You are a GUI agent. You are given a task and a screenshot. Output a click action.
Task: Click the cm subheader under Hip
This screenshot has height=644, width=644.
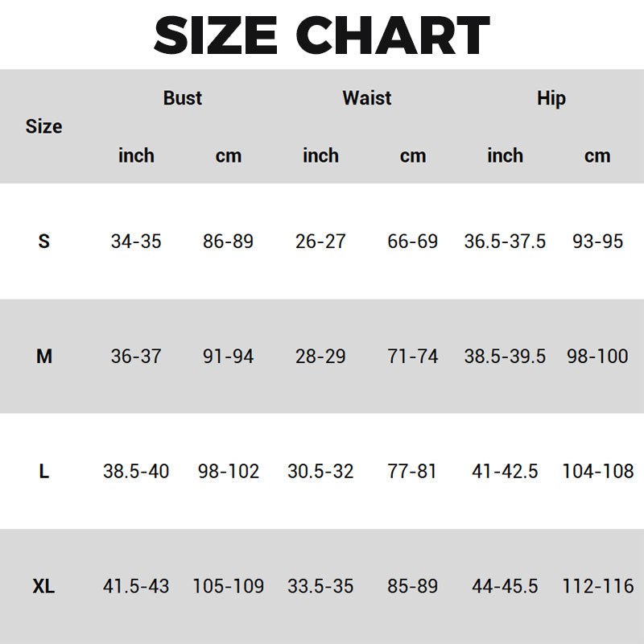(x=597, y=155)
